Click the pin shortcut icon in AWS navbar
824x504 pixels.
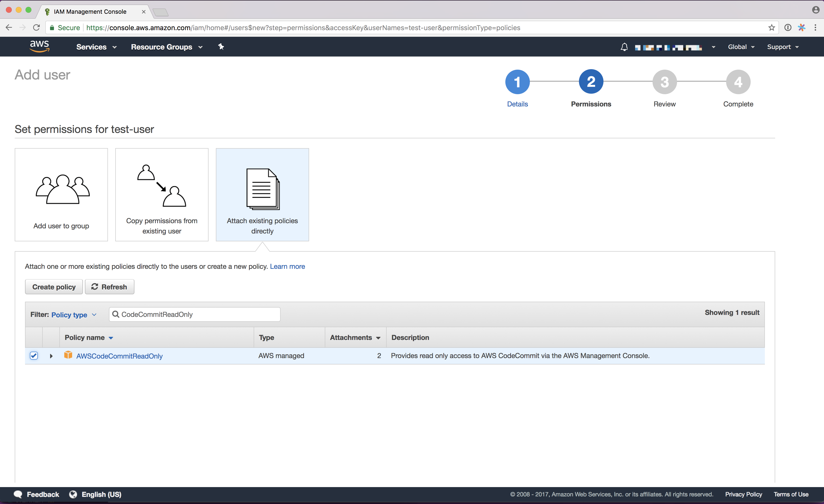click(x=221, y=47)
